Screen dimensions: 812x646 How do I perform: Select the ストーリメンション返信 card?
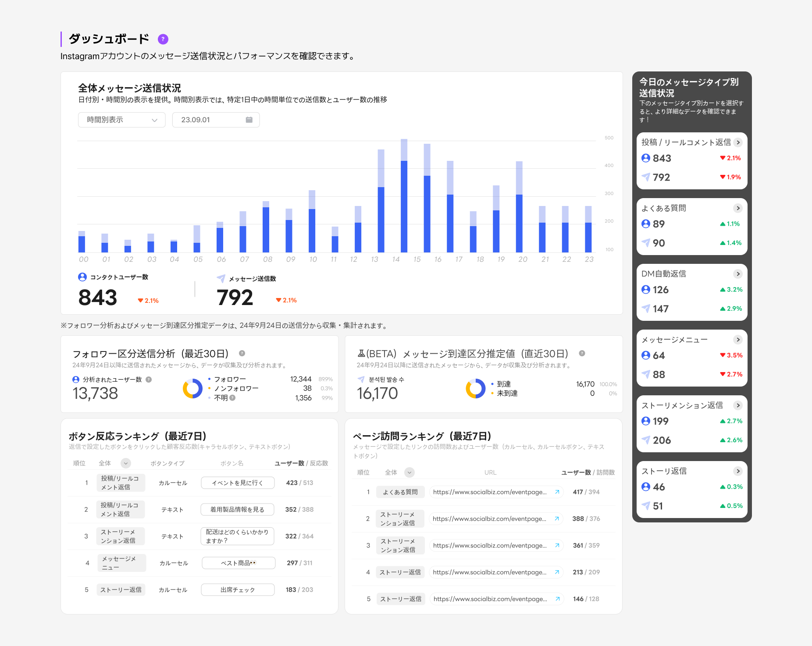tap(691, 423)
